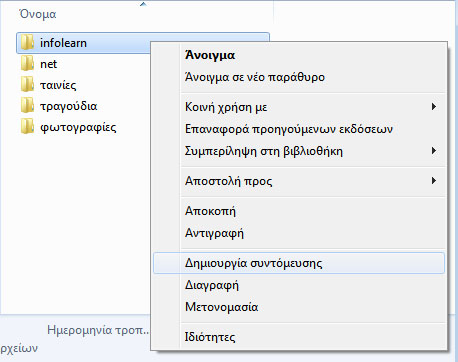This screenshot has width=458, height=362.
Task: Click the Ημερομηνία τροπ... detail label
Action: 98,330
